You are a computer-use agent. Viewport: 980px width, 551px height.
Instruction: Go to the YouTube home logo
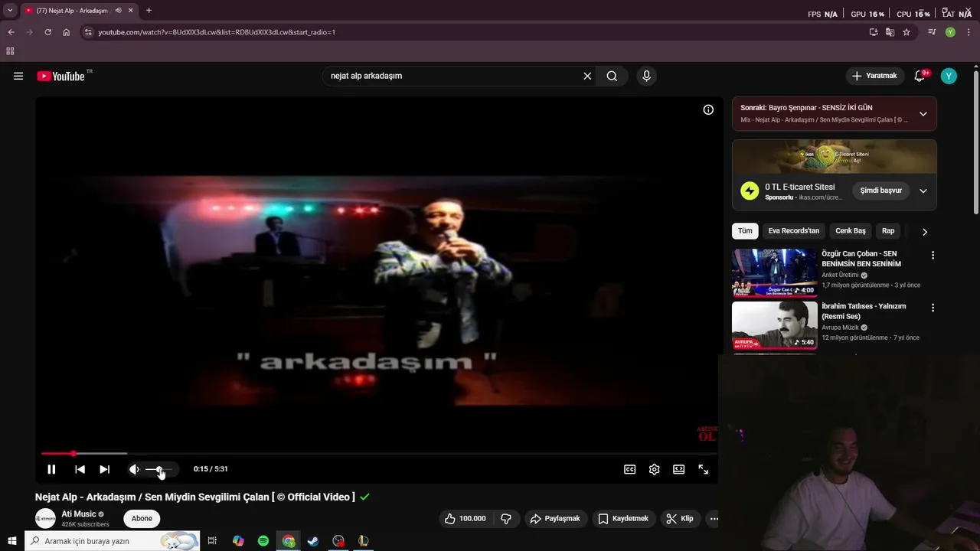(x=60, y=76)
